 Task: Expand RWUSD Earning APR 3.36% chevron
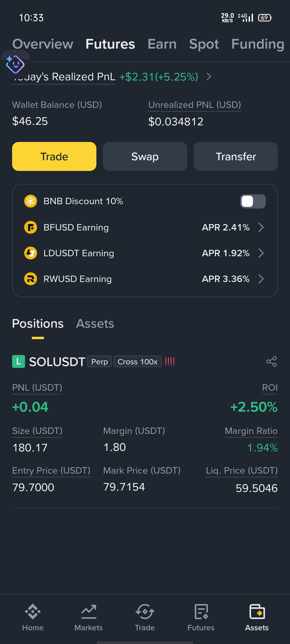261,279
